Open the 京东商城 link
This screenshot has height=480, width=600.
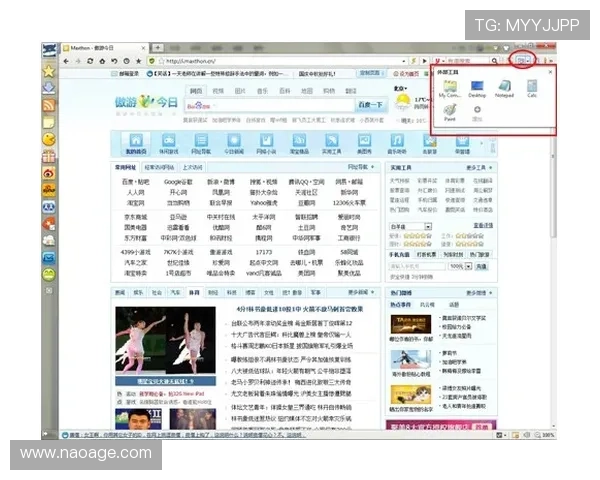[135, 217]
